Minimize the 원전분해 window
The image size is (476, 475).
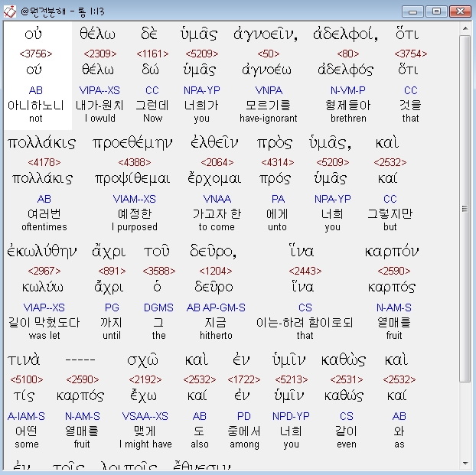(412, 11)
